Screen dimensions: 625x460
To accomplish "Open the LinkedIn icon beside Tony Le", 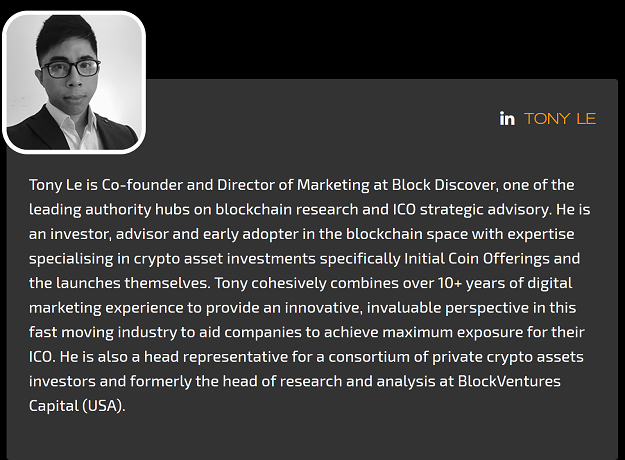I will [x=507, y=119].
